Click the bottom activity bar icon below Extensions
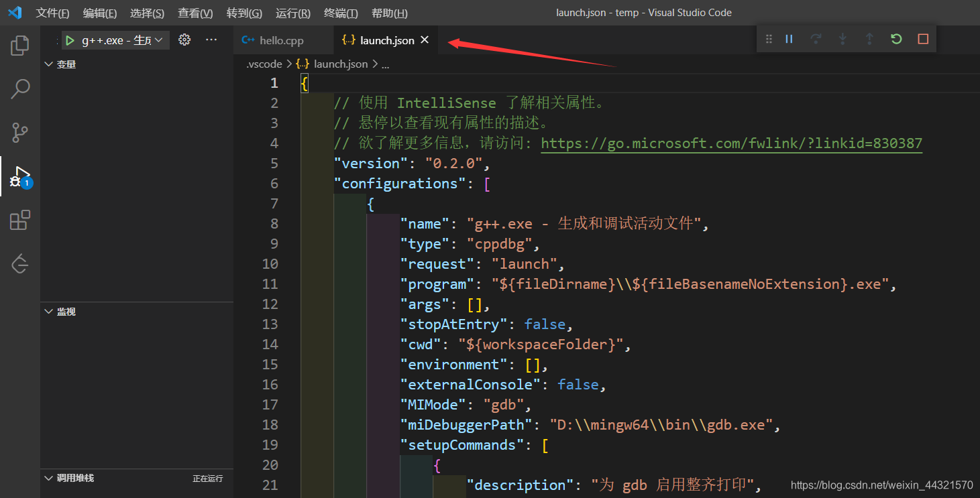The width and height of the screenshot is (980, 498). click(x=20, y=264)
